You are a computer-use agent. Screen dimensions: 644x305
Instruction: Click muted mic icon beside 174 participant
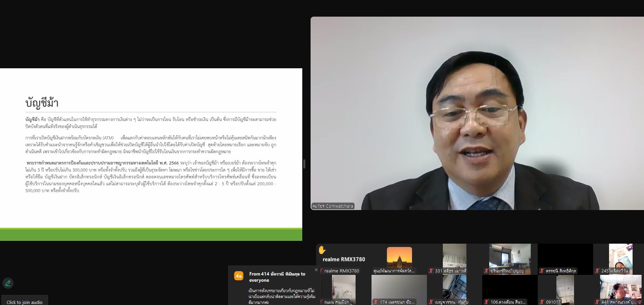coord(376,302)
